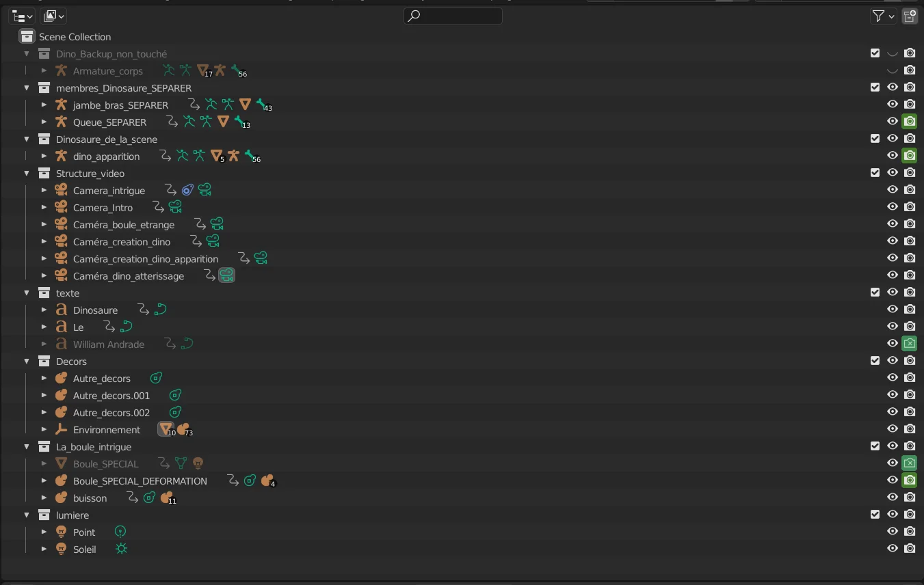Hide the Autre_decors.001 object in viewport

[892, 395]
